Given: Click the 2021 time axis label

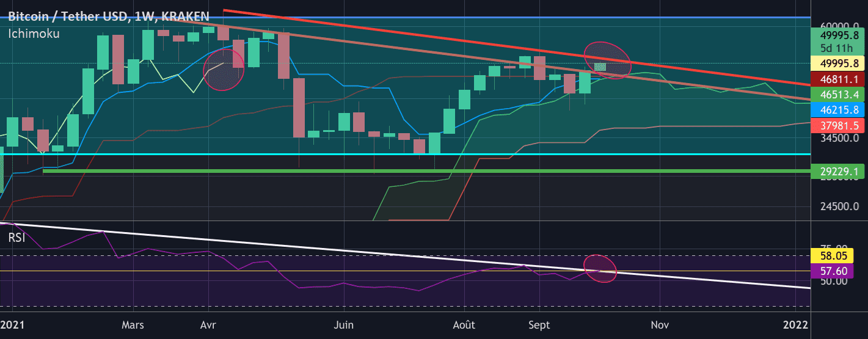Looking at the screenshot, I should pyautogui.click(x=12, y=324).
